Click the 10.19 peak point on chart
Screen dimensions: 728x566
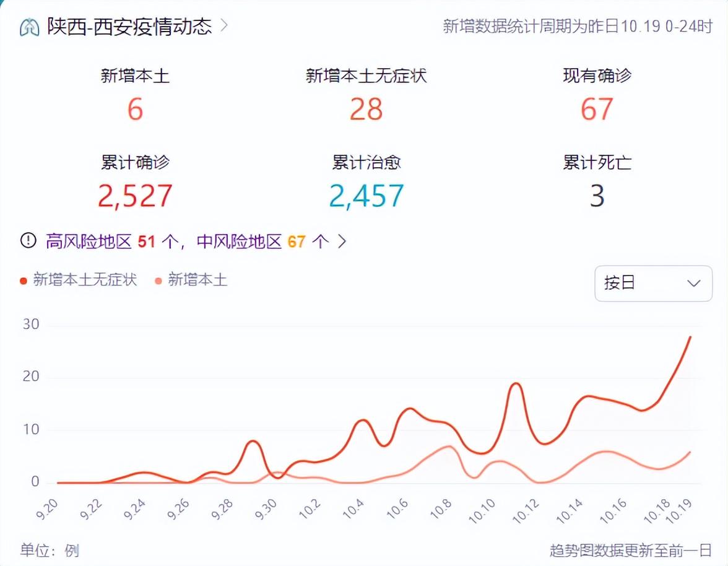pos(690,337)
